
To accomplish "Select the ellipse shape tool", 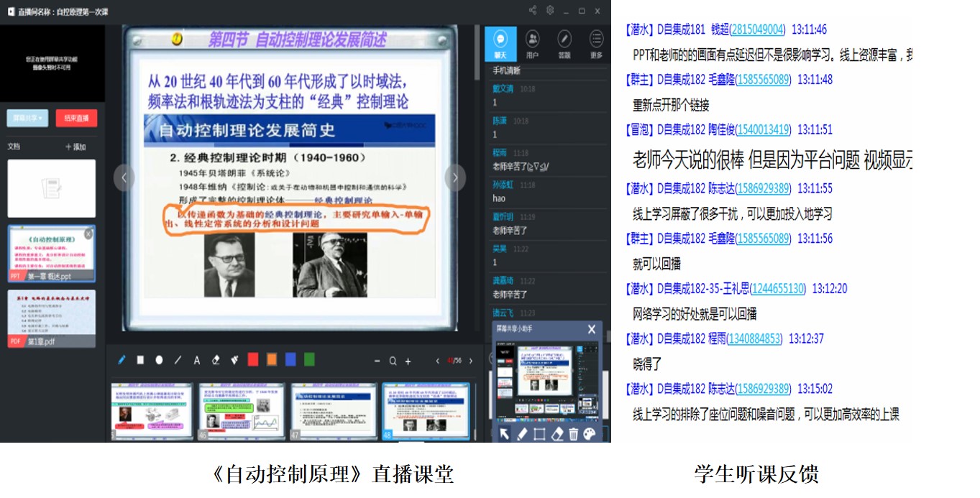I will tap(159, 360).
